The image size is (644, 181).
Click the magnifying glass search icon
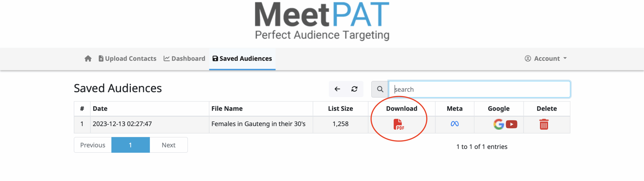pyautogui.click(x=380, y=89)
